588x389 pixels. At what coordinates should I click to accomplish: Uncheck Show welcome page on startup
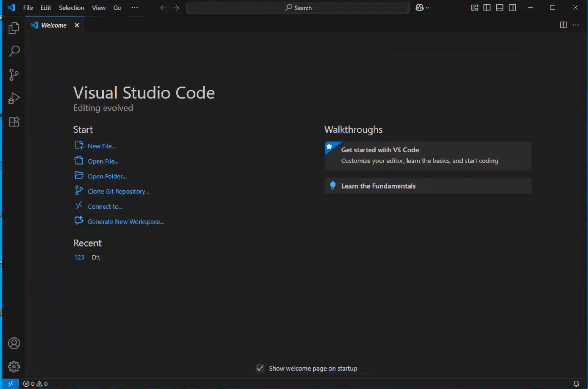(260, 368)
